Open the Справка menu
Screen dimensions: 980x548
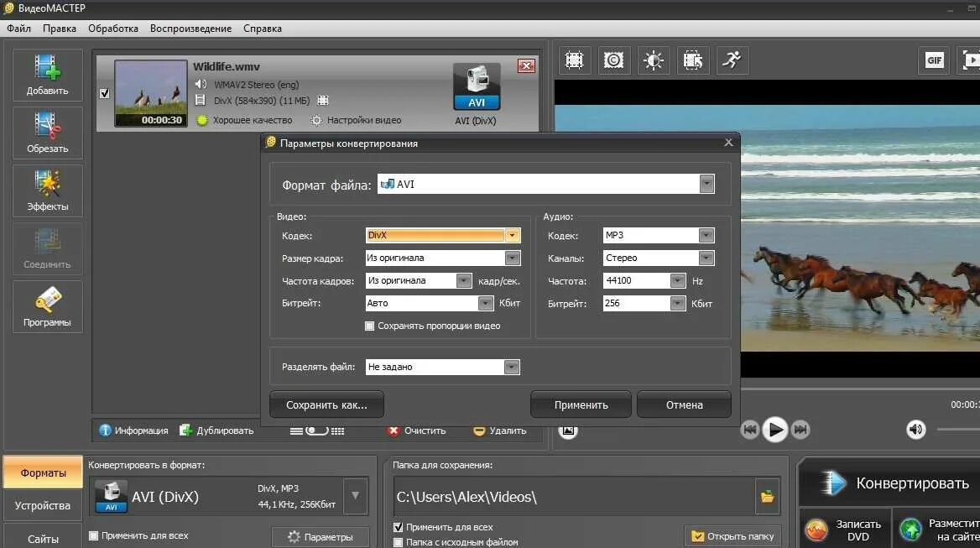point(263,29)
